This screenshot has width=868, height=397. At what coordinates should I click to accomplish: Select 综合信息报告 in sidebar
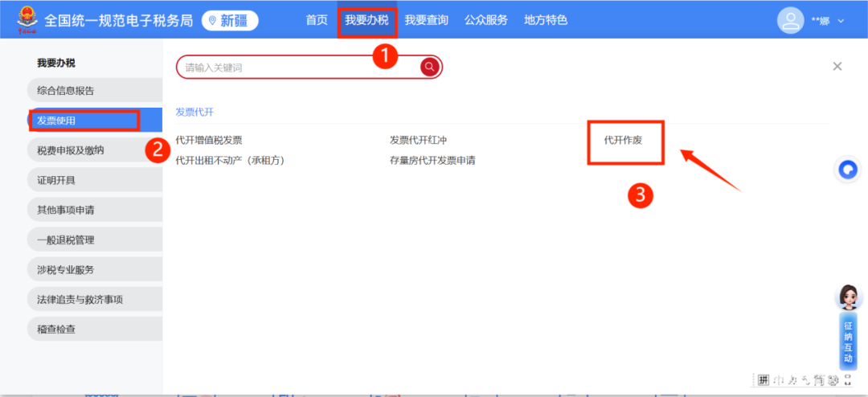pyautogui.click(x=95, y=90)
